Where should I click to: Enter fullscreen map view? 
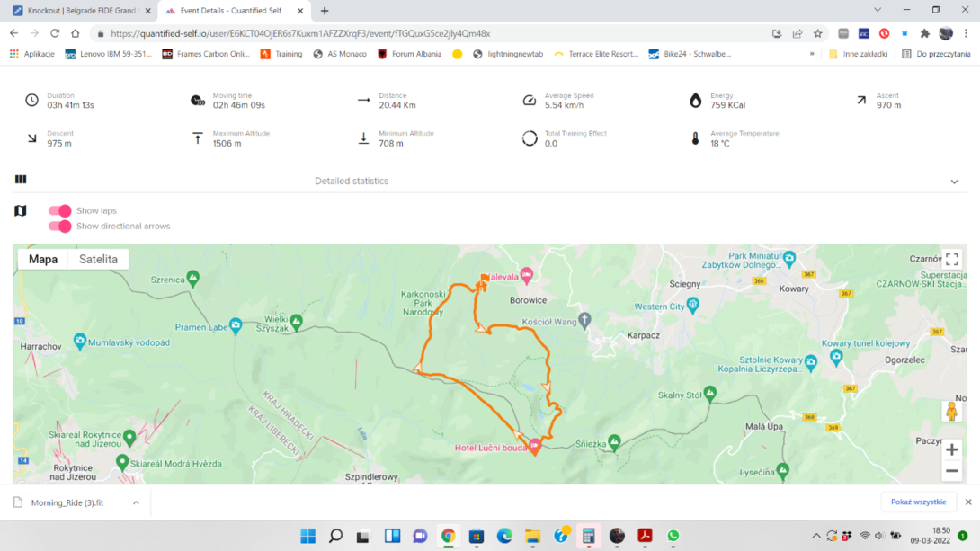click(x=952, y=259)
